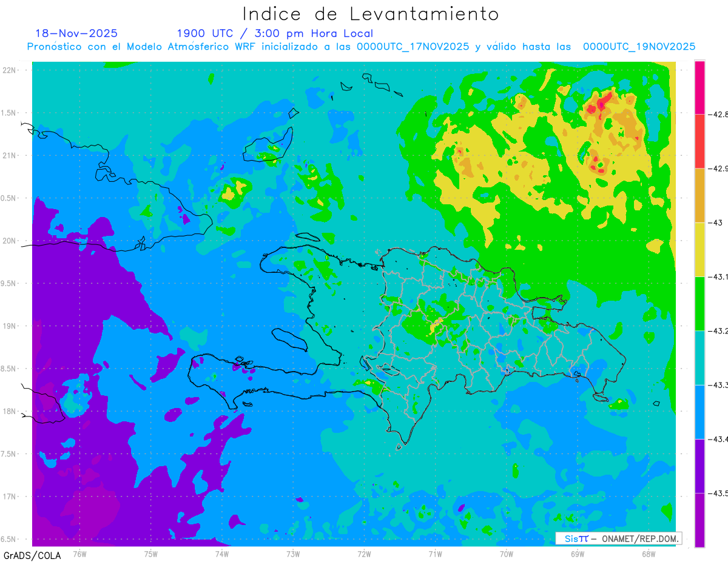
Task: Click the '73W' longitude label
Action: (293, 553)
